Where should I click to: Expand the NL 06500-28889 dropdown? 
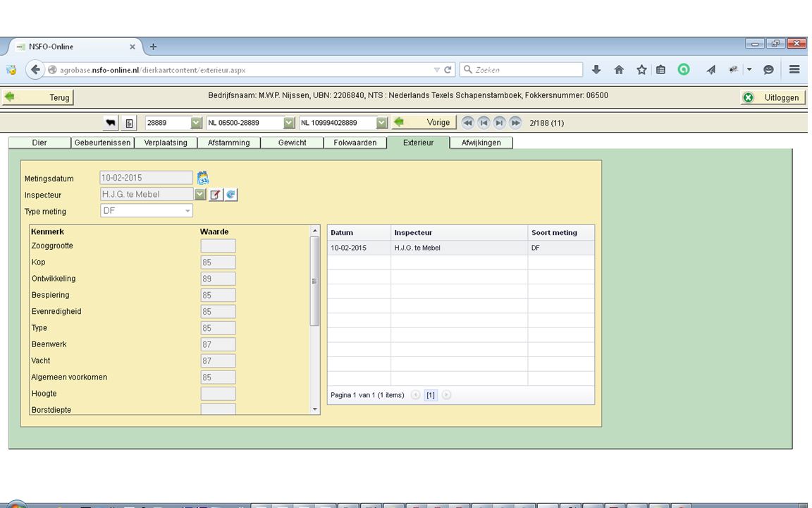[289, 123]
